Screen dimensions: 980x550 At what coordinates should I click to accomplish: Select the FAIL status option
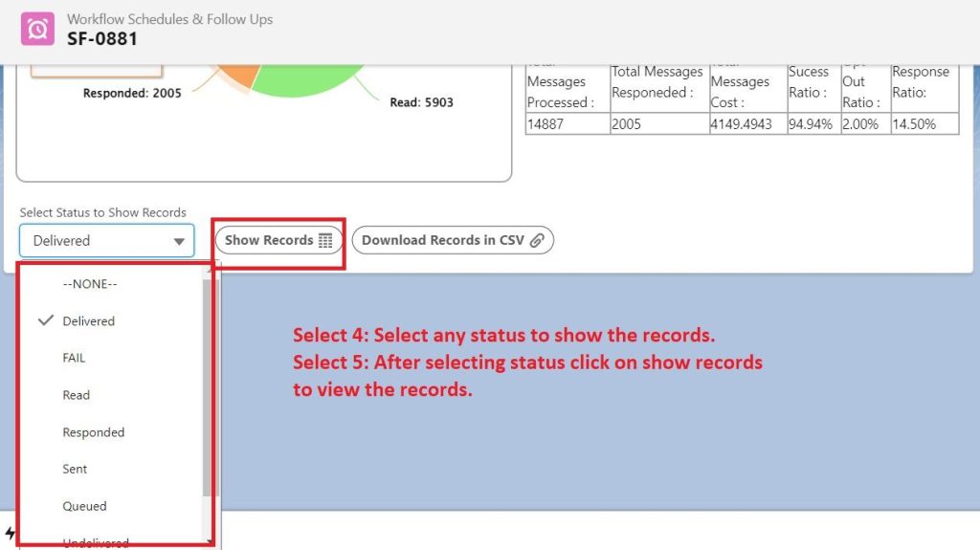[x=74, y=358]
